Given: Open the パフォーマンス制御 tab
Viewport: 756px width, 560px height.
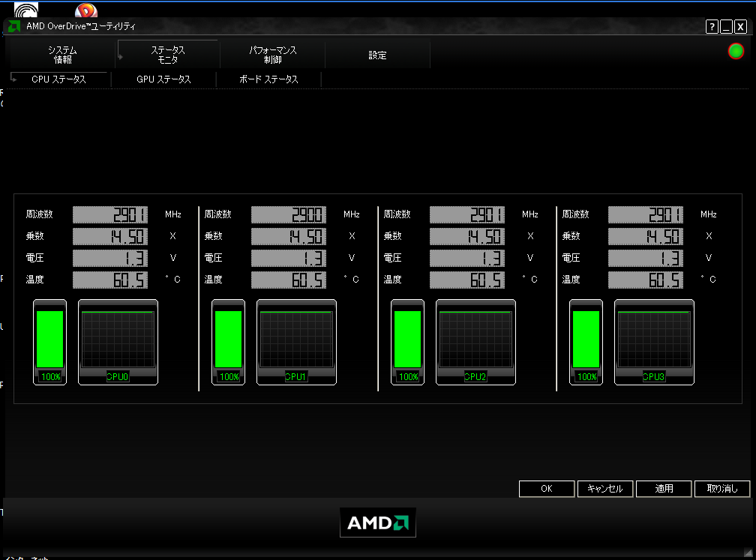Looking at the screenshot, I should [x=273, y=55].
